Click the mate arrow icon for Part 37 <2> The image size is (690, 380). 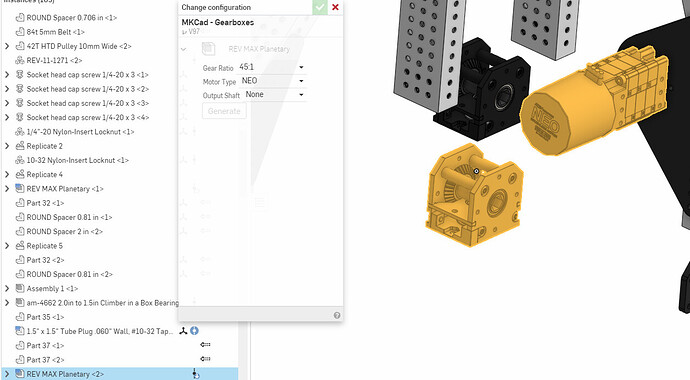[205, 359]
